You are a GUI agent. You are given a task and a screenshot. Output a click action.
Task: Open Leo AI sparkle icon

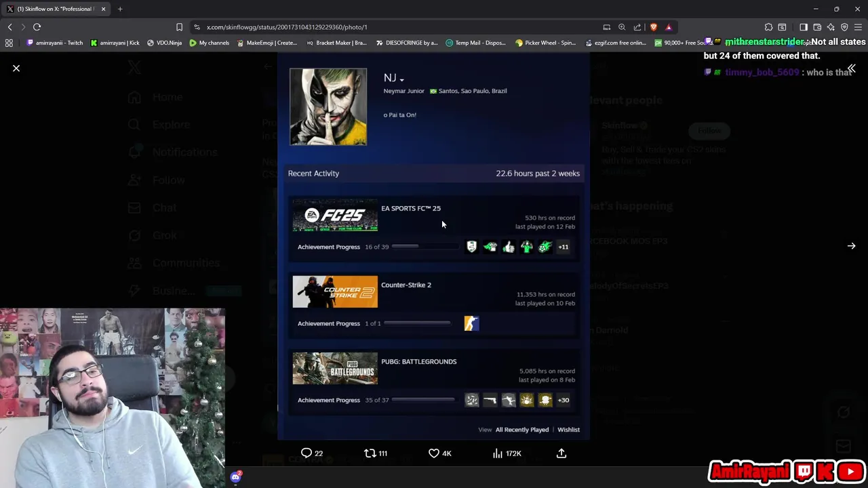[831, 27]
